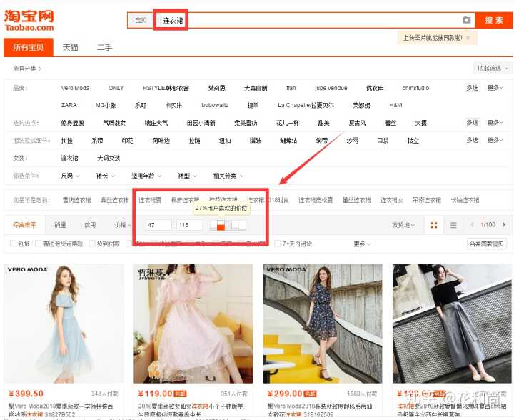Go to previous results page arrow
The width and height of the screenshot is (514, 420).
471,225
